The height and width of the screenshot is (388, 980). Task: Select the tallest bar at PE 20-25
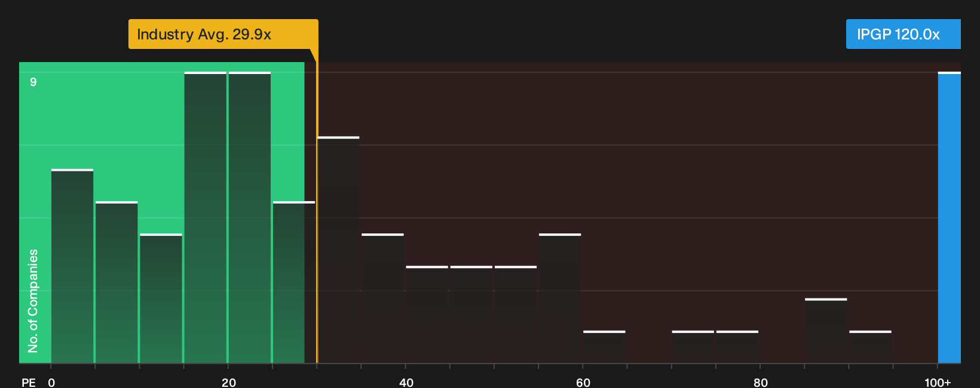click(x=250, y=217)
